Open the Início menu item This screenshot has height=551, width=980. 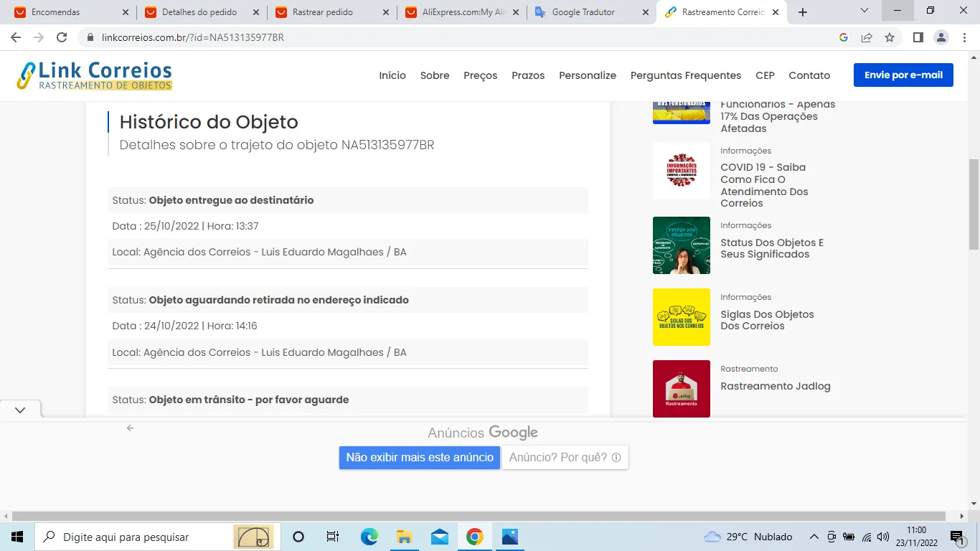point(392,75)
